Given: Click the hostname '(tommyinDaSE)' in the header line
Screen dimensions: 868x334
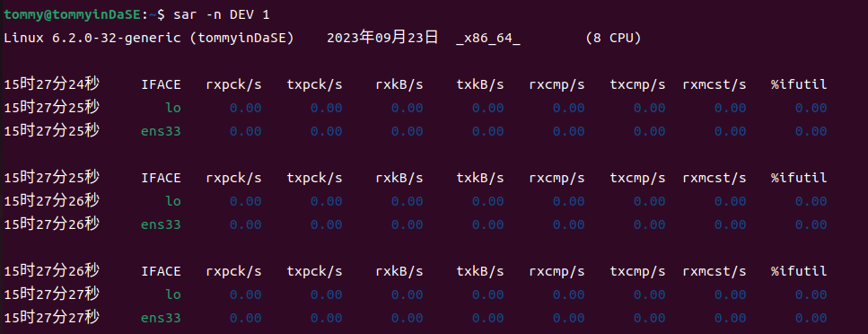Looking at the screenshot, I should click(x=242, y=39).
